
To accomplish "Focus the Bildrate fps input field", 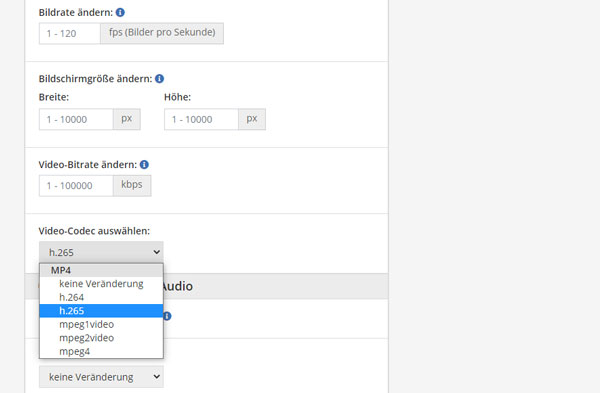I will pos(70,34).
